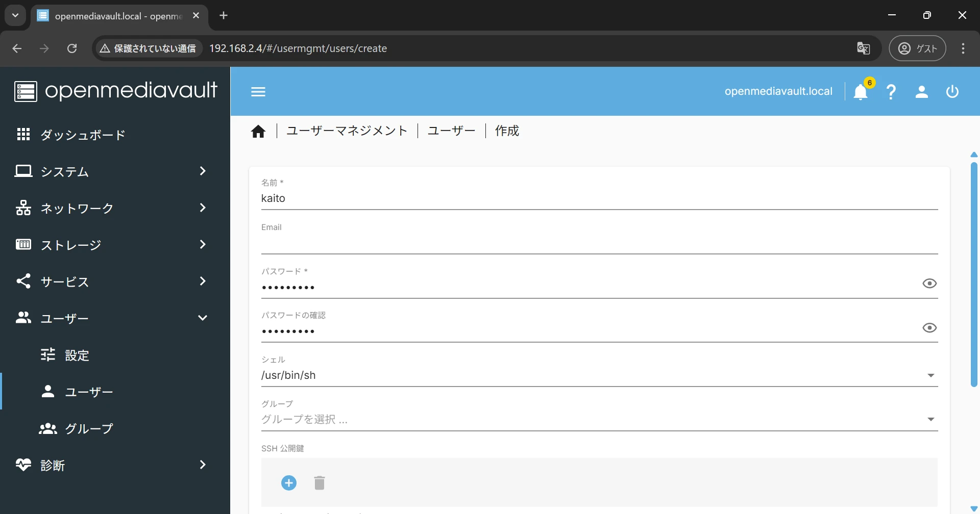980x514 pixels.
Task: Click the 保護されていない通信 security warning
Action: 148,48
